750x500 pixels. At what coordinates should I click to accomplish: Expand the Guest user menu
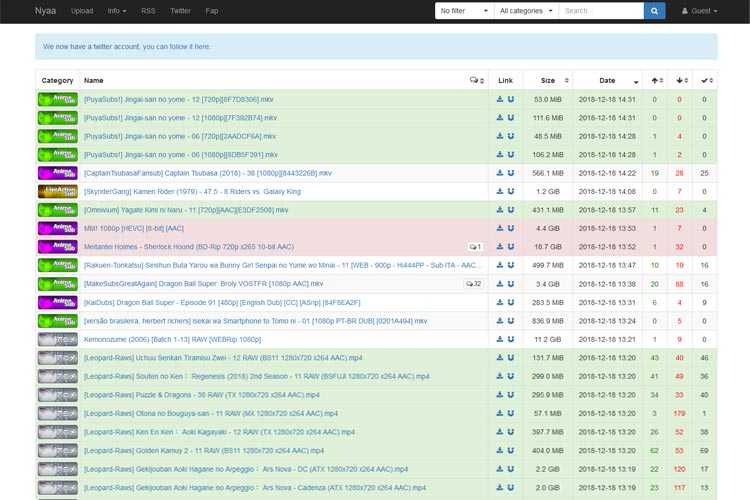tap(699, 11)
